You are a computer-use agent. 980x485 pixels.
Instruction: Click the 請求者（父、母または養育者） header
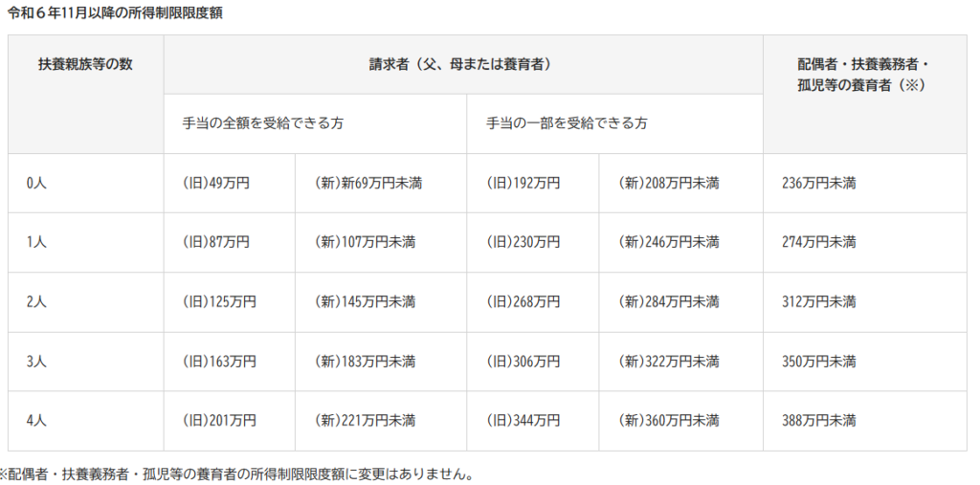click(x=460, y=64)
